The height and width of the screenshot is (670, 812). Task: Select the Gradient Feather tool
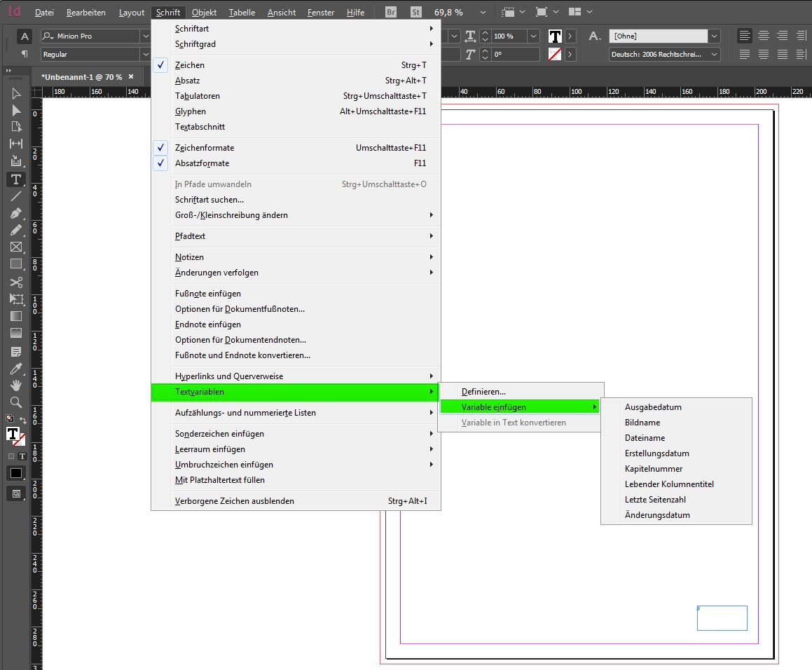click(16, 333)
